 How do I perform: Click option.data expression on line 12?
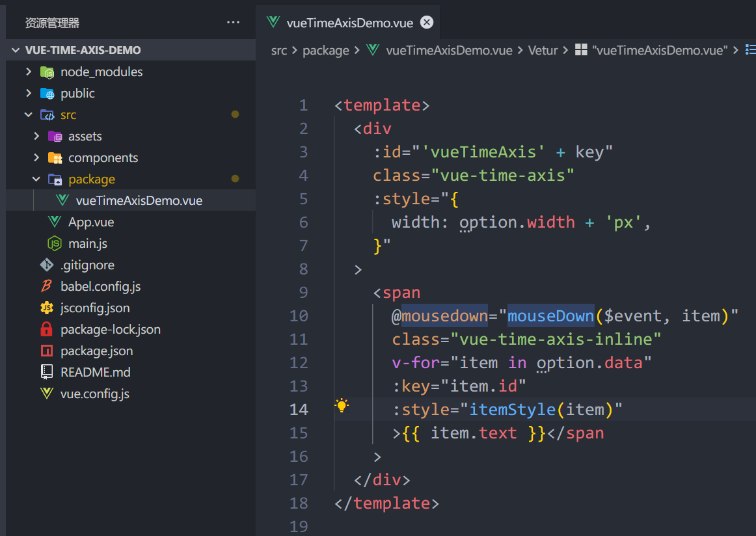[589, 363]
